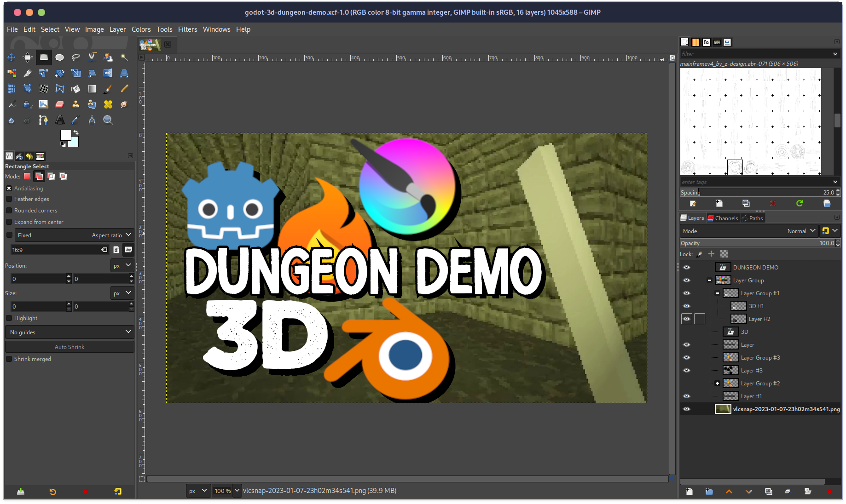846x504 pixels.
Task: Select the Move tool
Action: 12,57
